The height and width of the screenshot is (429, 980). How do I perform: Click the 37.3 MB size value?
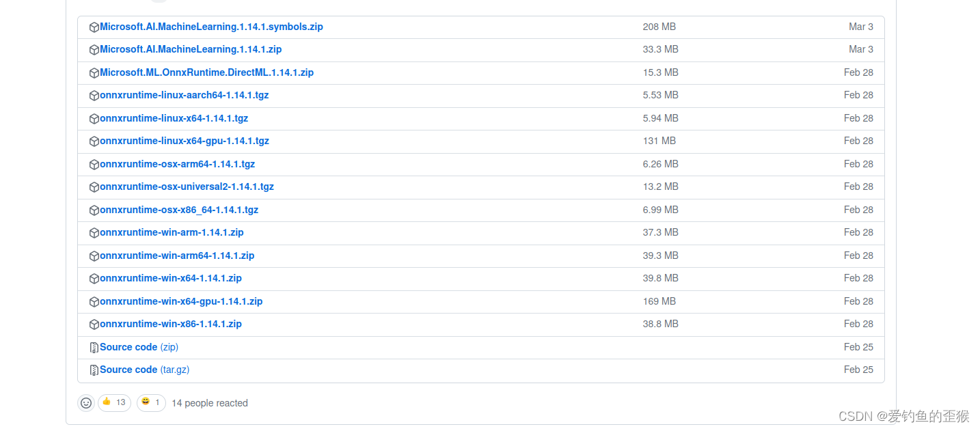coord(661,232)
